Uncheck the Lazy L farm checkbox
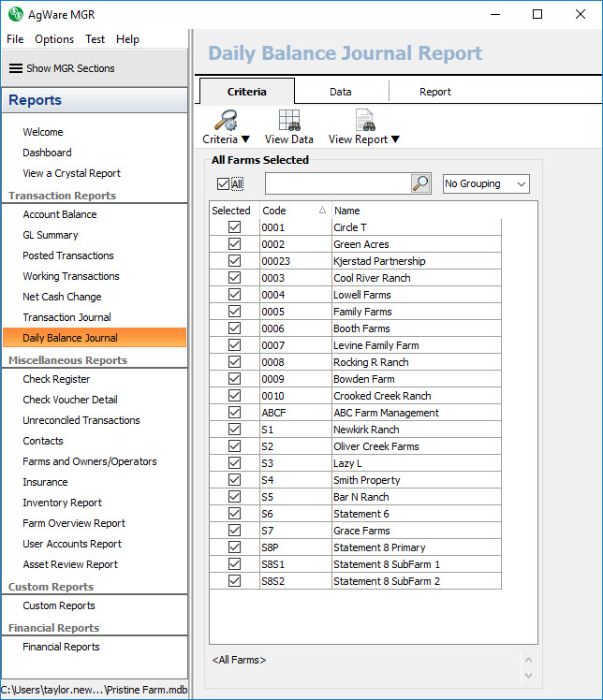Viewport: 603px width, 700px height. click(234, 463)
